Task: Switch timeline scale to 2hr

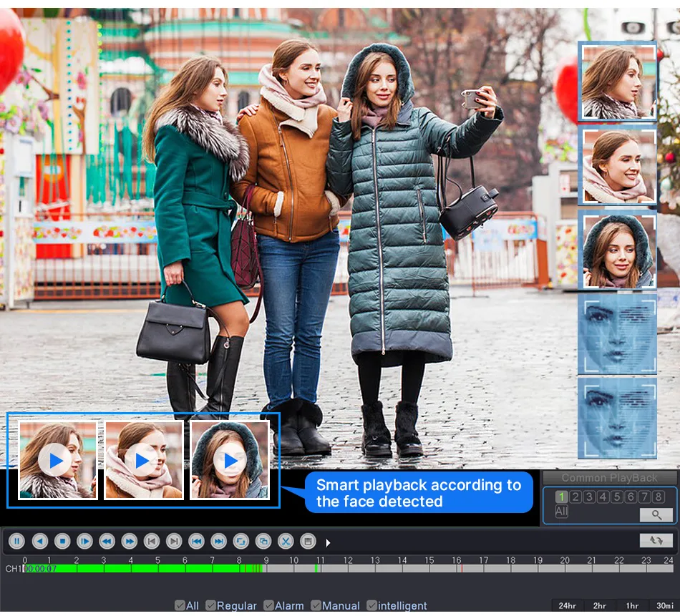Action: [x=600, y=605]
